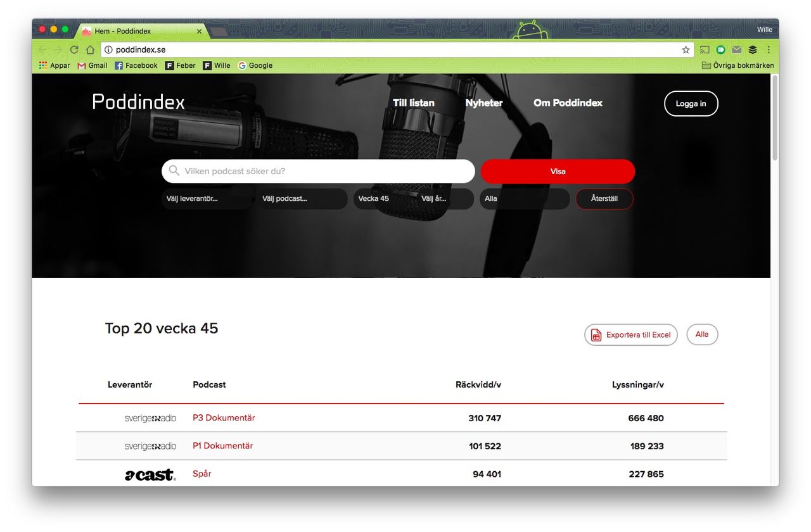The image size is (811, 532).
Task: Open the Välj år year dropdown
Action: 445,199
